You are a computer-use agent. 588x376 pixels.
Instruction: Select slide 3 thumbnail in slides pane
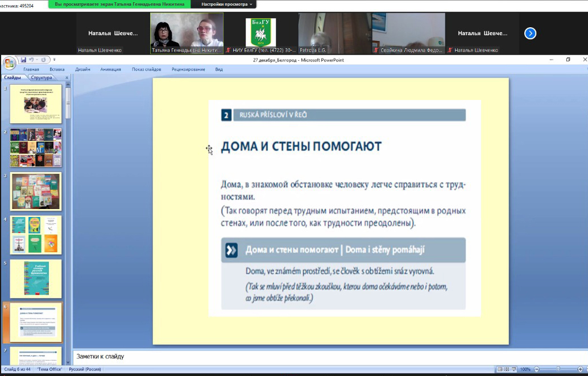(x=36, y=191)
